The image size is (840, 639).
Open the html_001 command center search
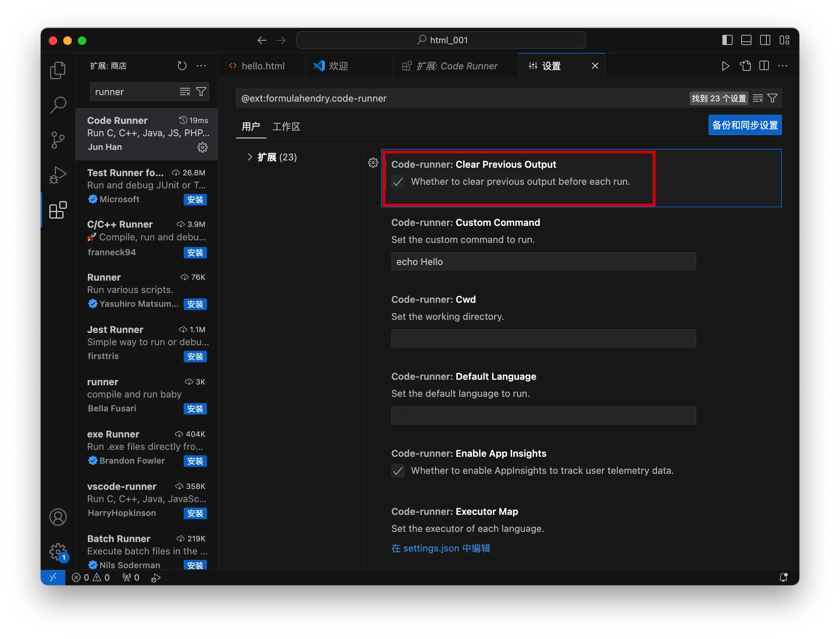click(440, 40)
